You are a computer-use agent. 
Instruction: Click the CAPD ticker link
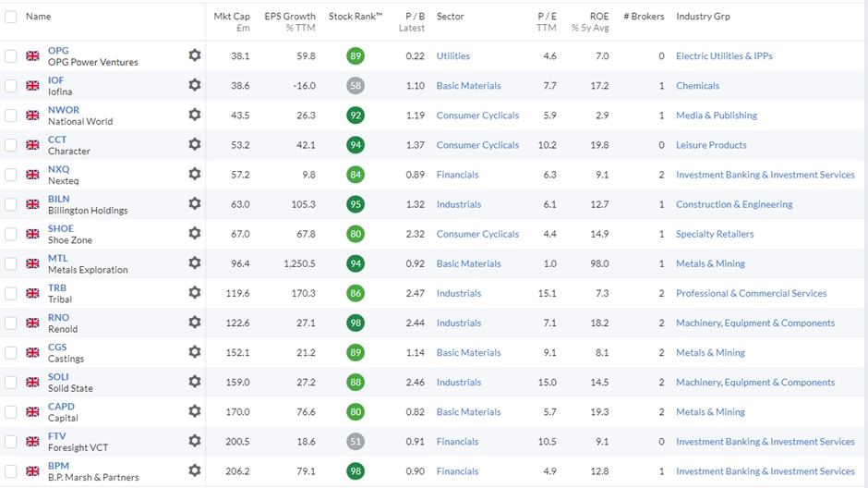61,407
